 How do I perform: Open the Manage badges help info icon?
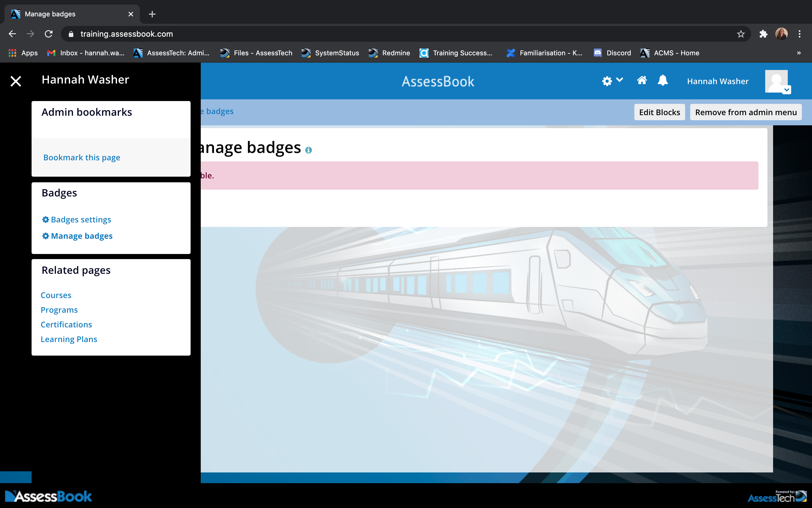(x=308, y=150)
